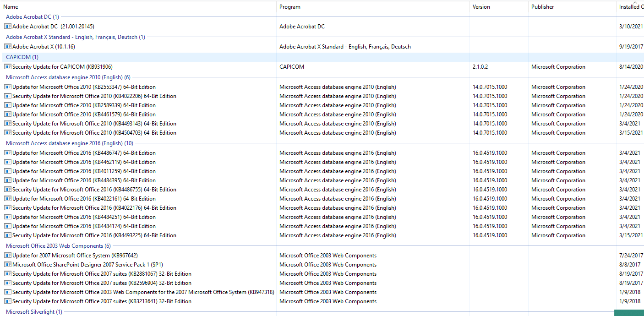Click the icon for Office 2016 update KB4486747
Screen dimensions: 644x316
pos(7,153)
